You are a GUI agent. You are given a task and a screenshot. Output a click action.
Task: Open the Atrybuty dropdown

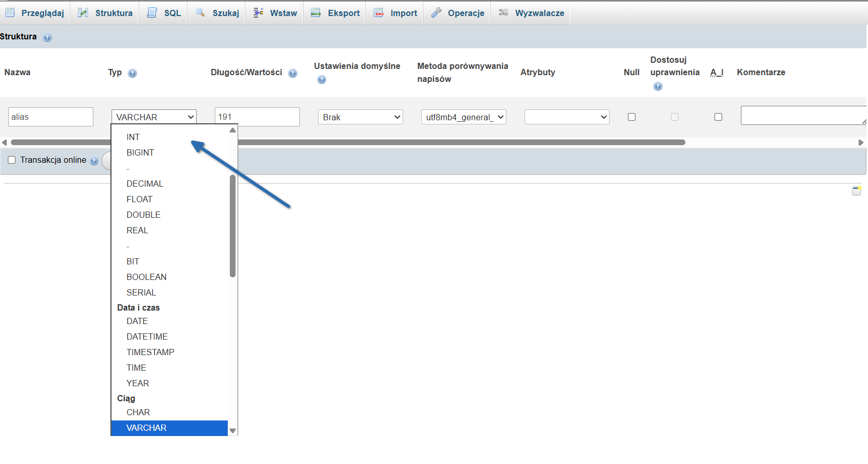(x=567, y=117)
